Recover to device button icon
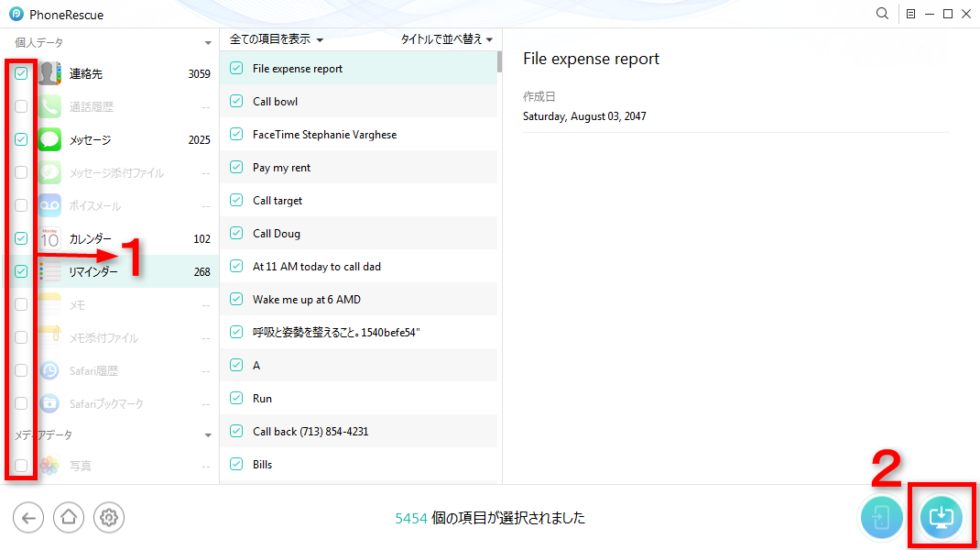Screen dimensions: 980x550 (x=882, y=518)
